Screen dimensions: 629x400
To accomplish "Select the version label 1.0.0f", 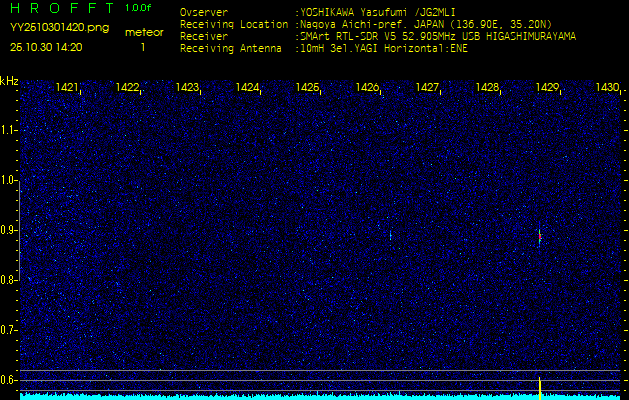I will coord(138,8).
